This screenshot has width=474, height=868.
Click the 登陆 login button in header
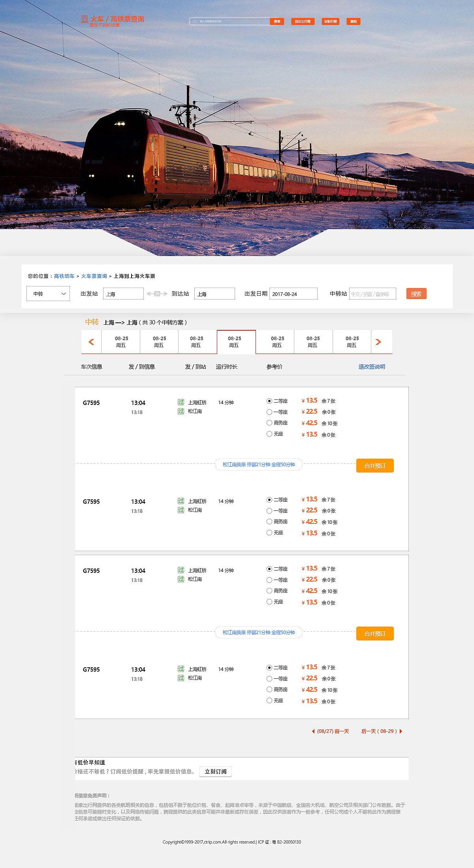pyautogui.click(x=354, y=21)
